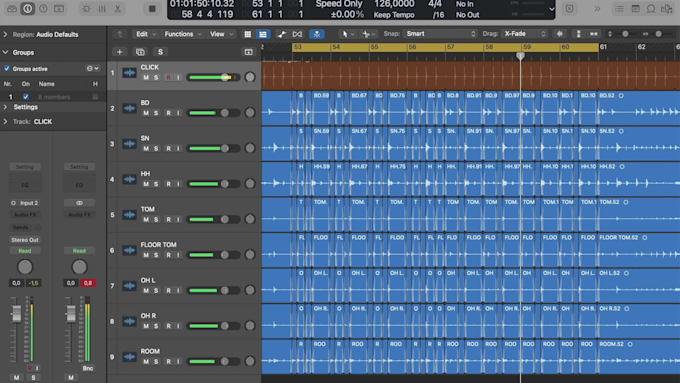Open the Snap Smart dropdown
Viewport: 680px width, 383px height.
click(441, 34)
